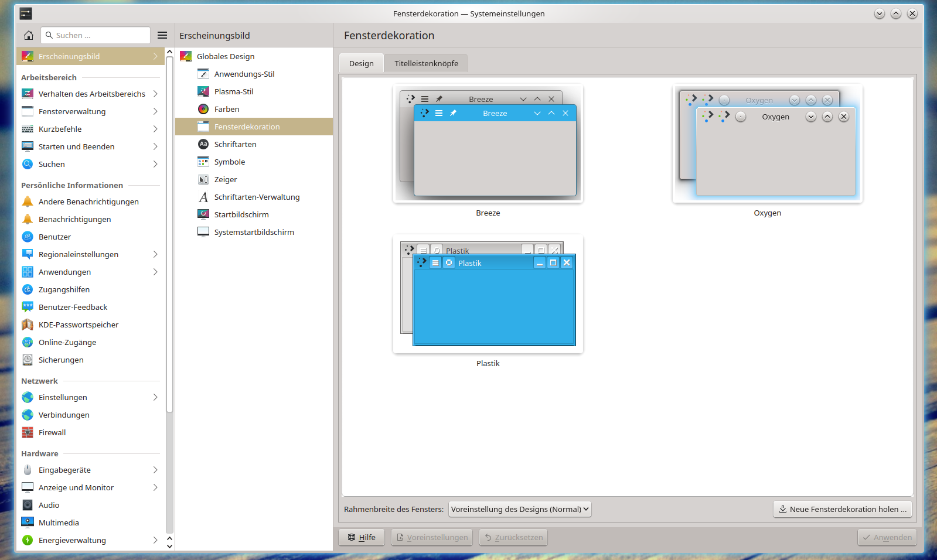Open the Farben color wheel icon
This screenshot has height=560, width=937.
pos(203,109)
